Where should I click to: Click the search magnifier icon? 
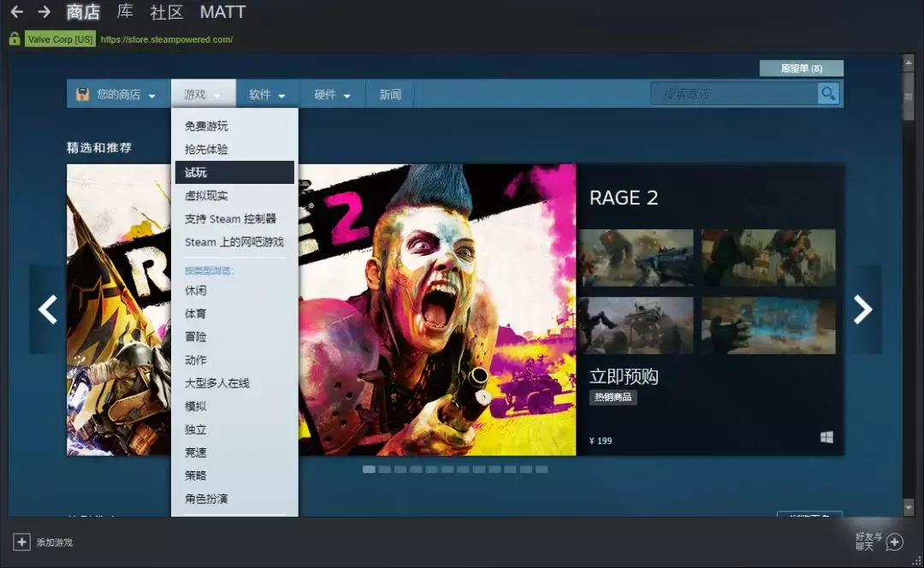(828, 93)
